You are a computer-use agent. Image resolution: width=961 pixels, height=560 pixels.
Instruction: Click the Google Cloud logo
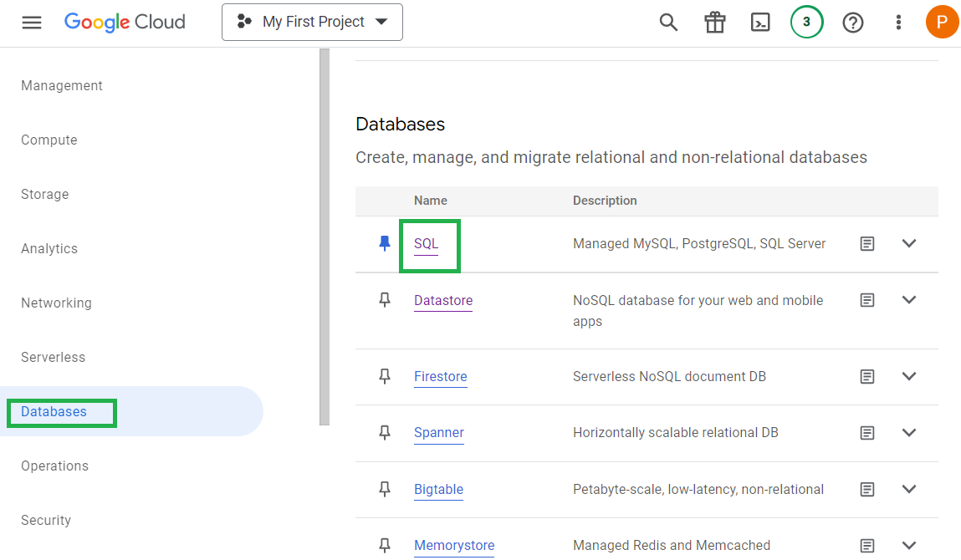[x=125, y=22]
